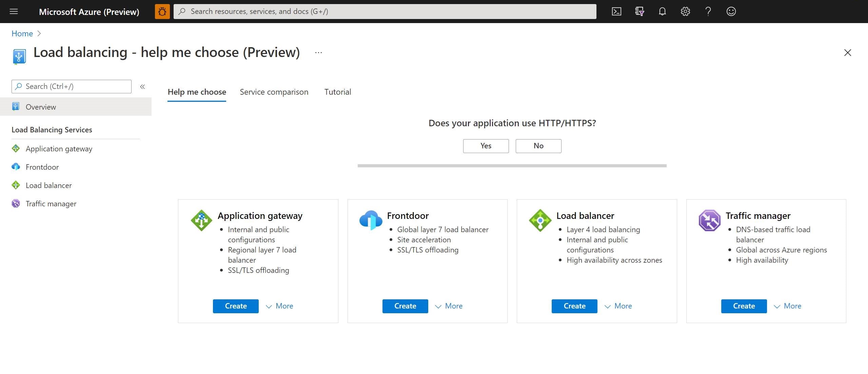Click the feedback smiley icon
Screen dimensions: 868x374
point(731,12)
